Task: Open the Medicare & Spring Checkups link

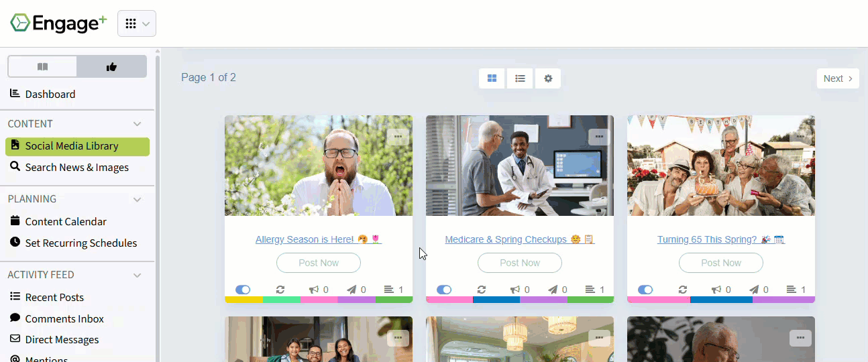Action: (x=520, y=239)
